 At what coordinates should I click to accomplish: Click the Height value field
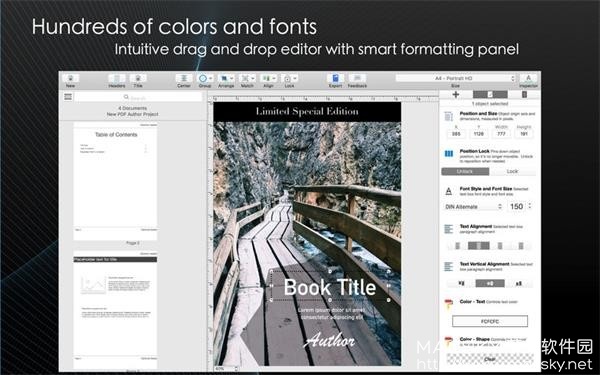pyautogui.click(x=524, y=134)
